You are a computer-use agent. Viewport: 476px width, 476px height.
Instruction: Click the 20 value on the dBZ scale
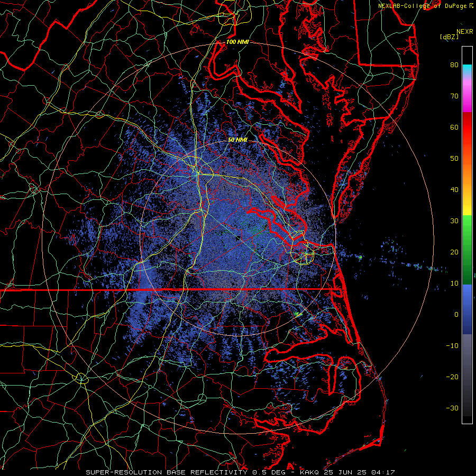(454, 252)
